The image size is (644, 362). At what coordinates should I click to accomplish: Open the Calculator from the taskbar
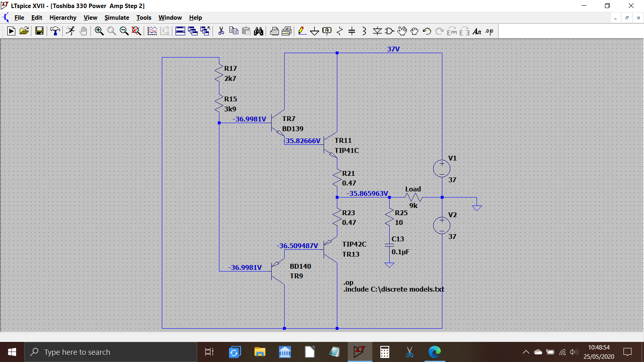(x=385, y=352)
